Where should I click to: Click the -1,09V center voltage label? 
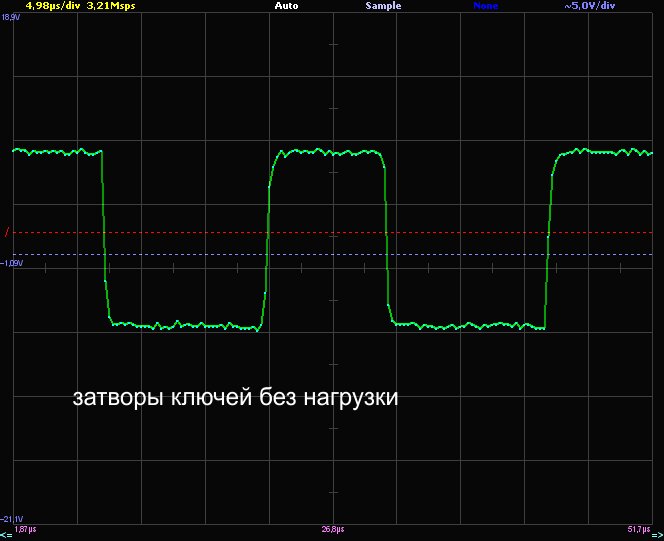click(12, 263)
